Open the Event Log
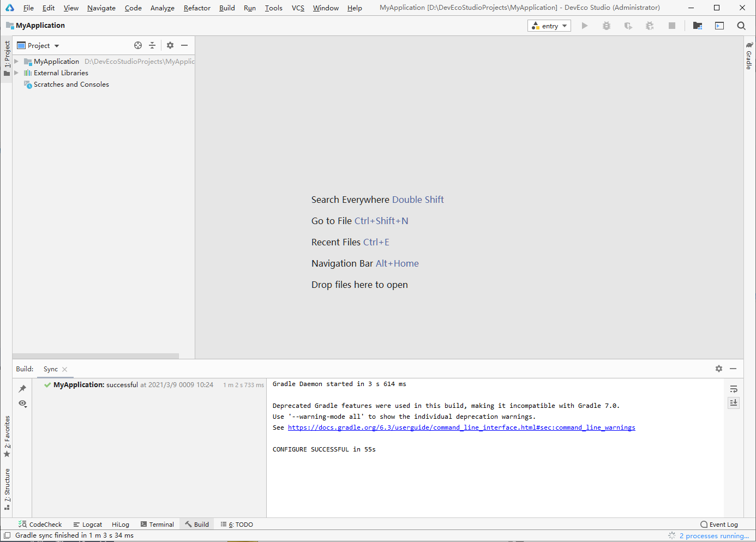This screenshot has height=542, width=756. [x=719, y=525]
